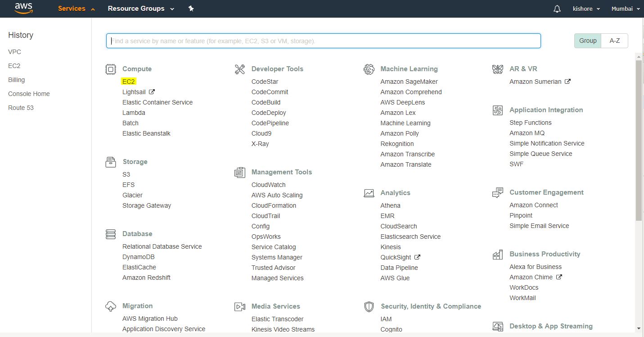Click the pushpin shortcut icon
644x337 pixels.
pos(191,9)
